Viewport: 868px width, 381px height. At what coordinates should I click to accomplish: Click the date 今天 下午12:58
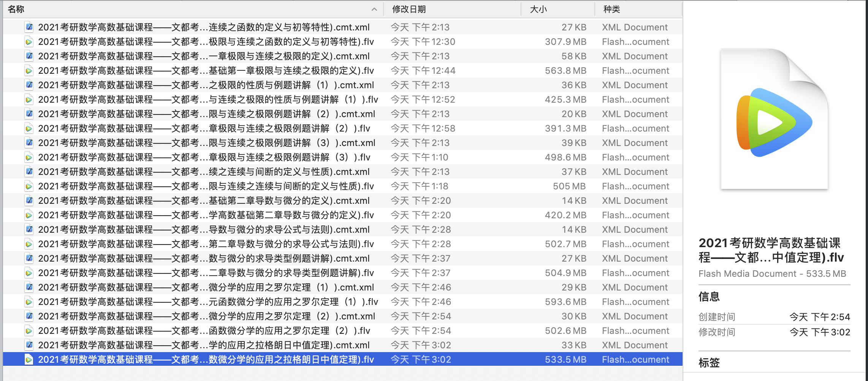(x=423, y=128)
